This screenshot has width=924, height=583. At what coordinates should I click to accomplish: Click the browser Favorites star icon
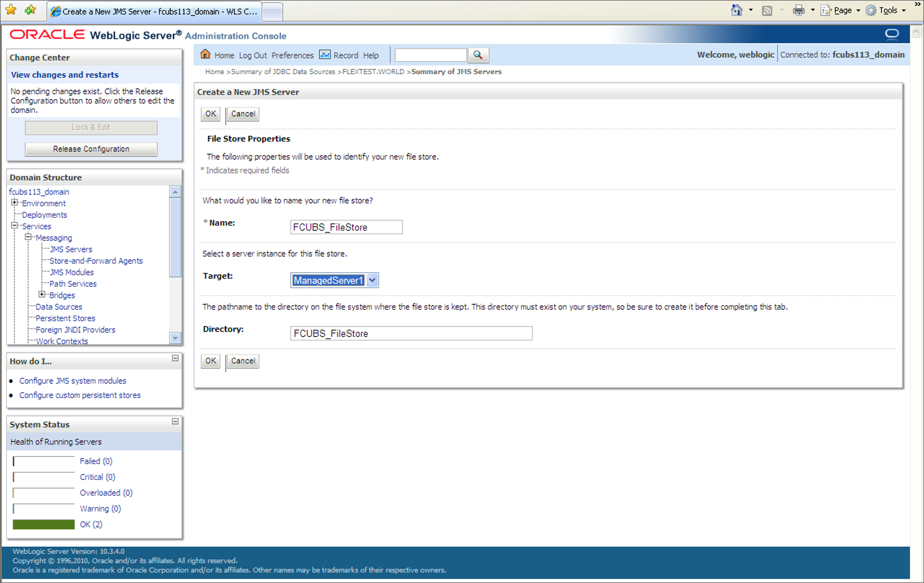(11, 10)
